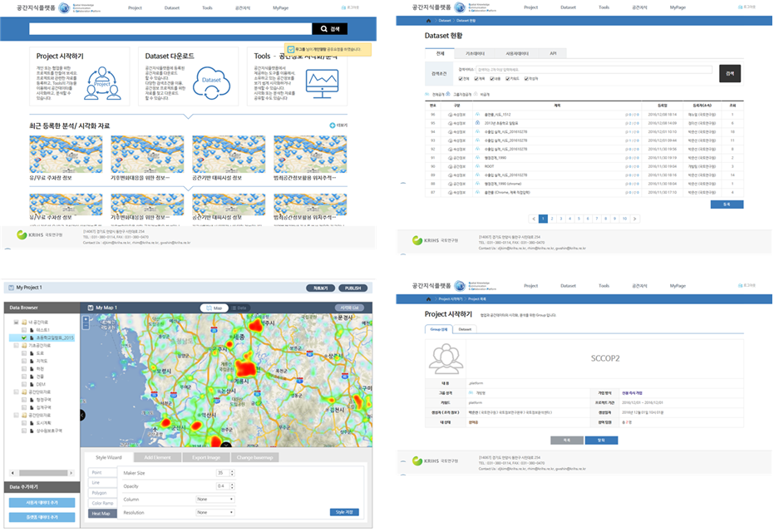This screenshot has width=774, height=532.
Task: Click the PUBLISH button for My Project 1
Action: click(353, 288)
